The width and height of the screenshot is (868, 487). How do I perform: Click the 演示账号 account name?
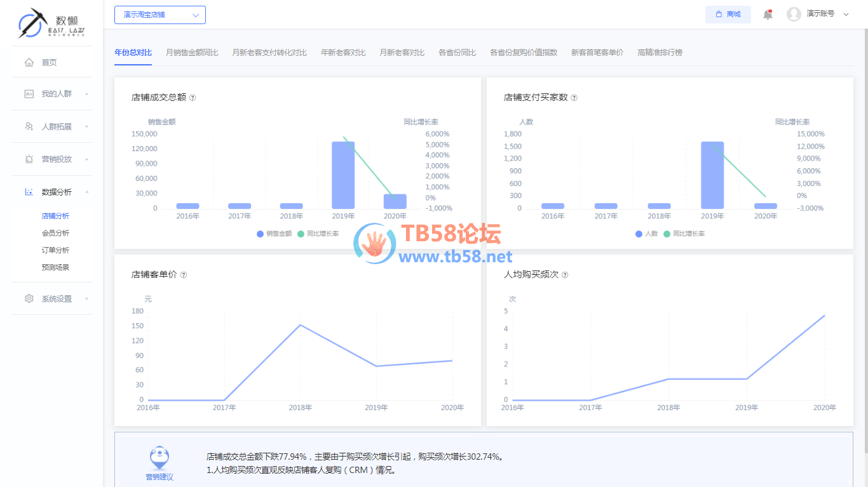point(820,13)
